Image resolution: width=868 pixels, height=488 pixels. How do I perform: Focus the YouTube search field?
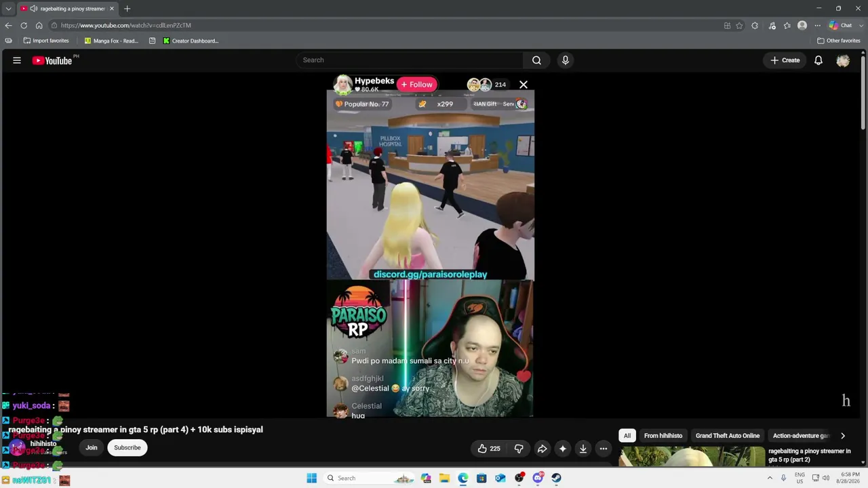coord(409,60)
